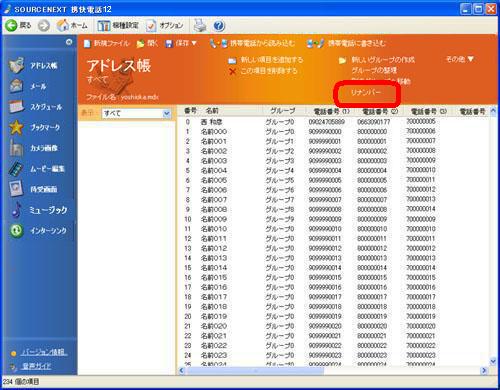Image resolution: width=500 pixels, height=390 pixels.
Task: Open スケジュール from the sidebar
Action: pos(36,107)
